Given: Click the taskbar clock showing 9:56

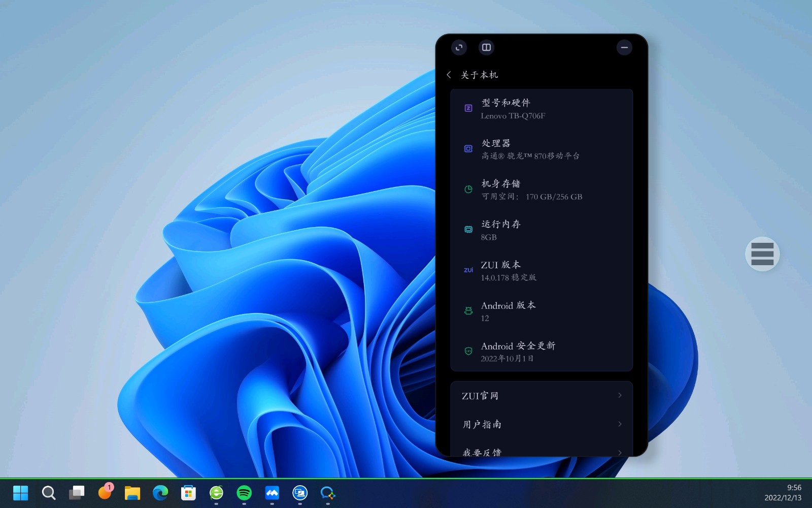Looking at the screenshot, I should point(794,488).
